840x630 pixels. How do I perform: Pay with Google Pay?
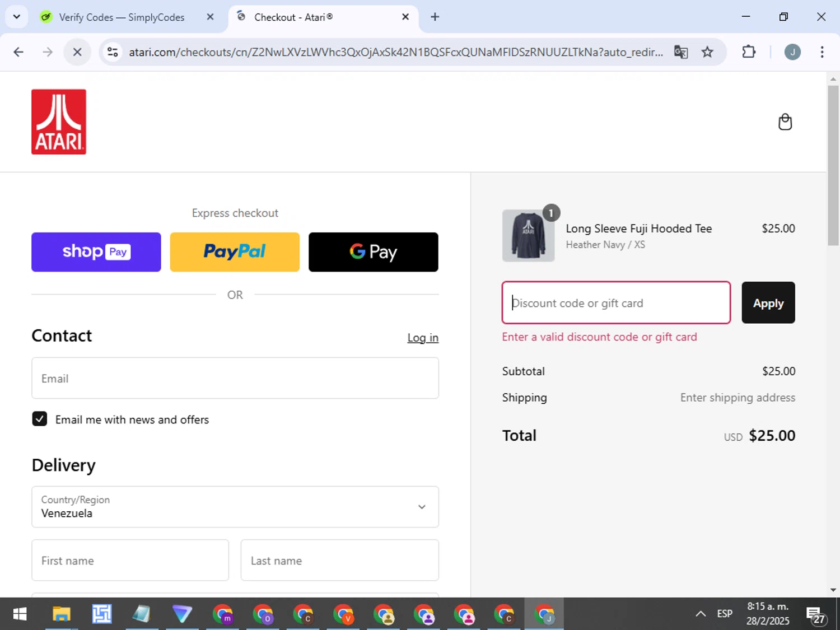(374, 252)
